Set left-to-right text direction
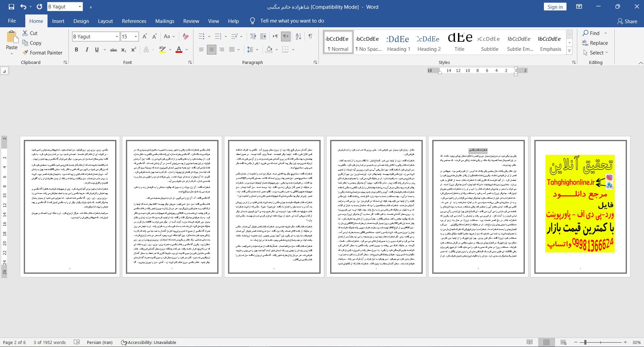This screenshot has height=347, width=644. (275, 36)
